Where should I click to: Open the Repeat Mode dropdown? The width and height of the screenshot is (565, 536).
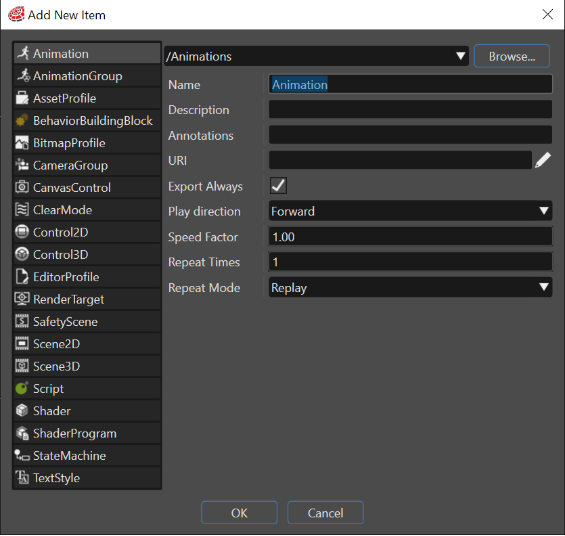410,287
